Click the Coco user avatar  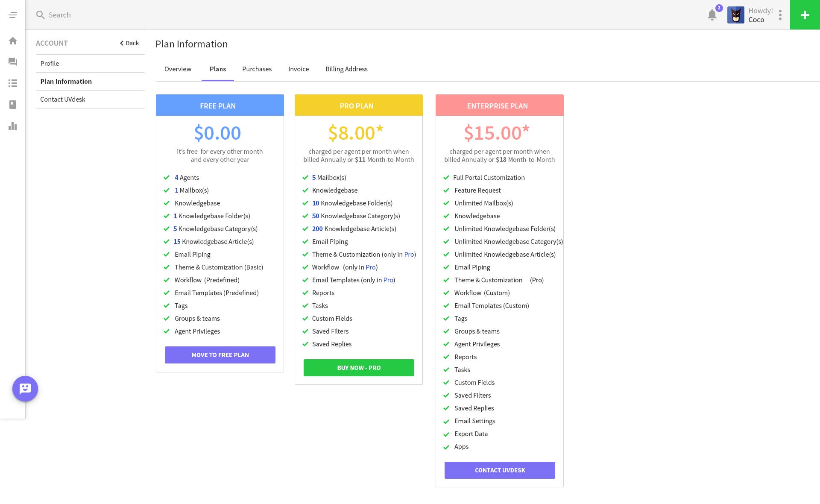[x=735, y=15]
